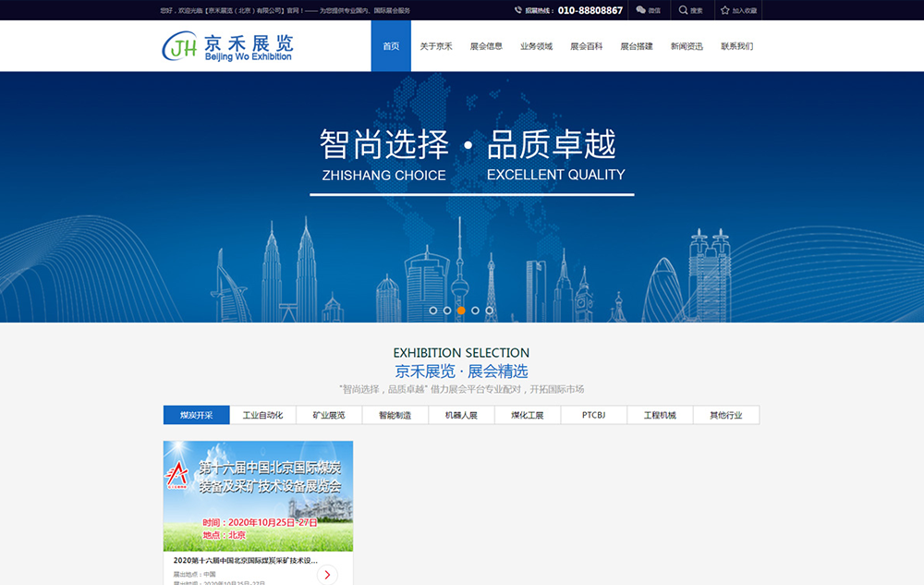The image size is (924, 585).
Task: Select the PTCBJ category tab
Action: [x=594, y=415]
